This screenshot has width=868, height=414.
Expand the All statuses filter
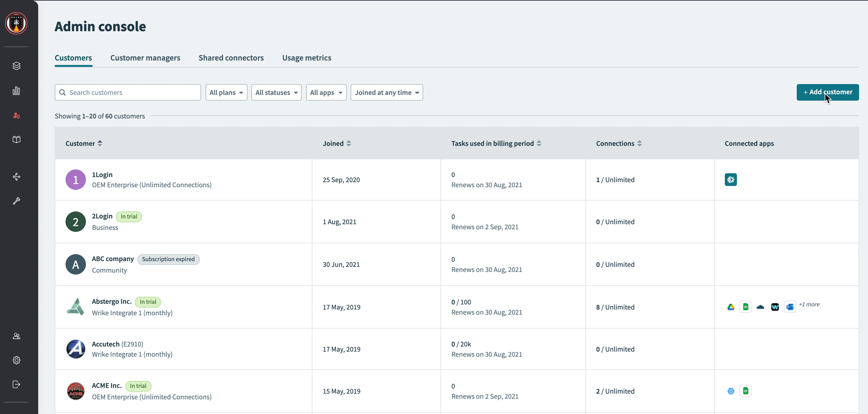(276, 92)
